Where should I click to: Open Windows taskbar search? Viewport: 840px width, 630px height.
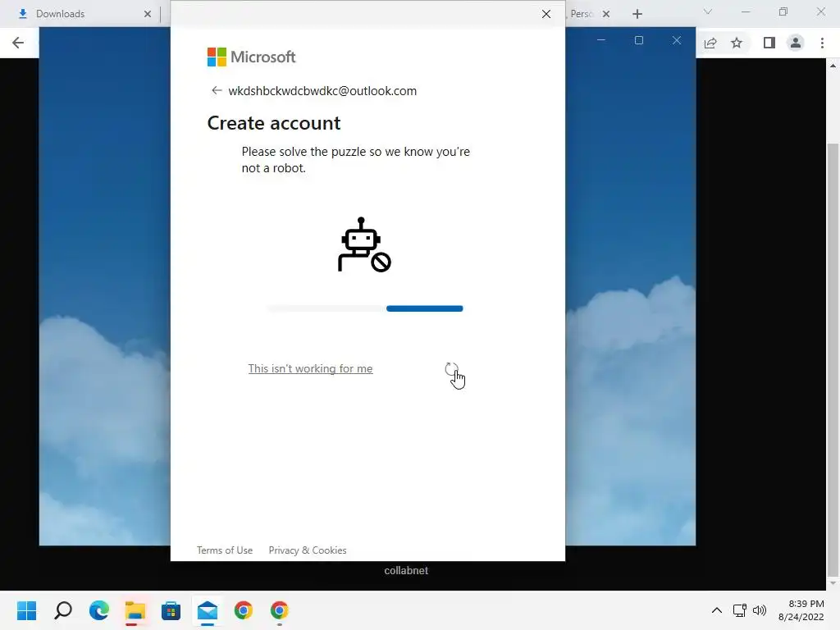coord(62,610)
